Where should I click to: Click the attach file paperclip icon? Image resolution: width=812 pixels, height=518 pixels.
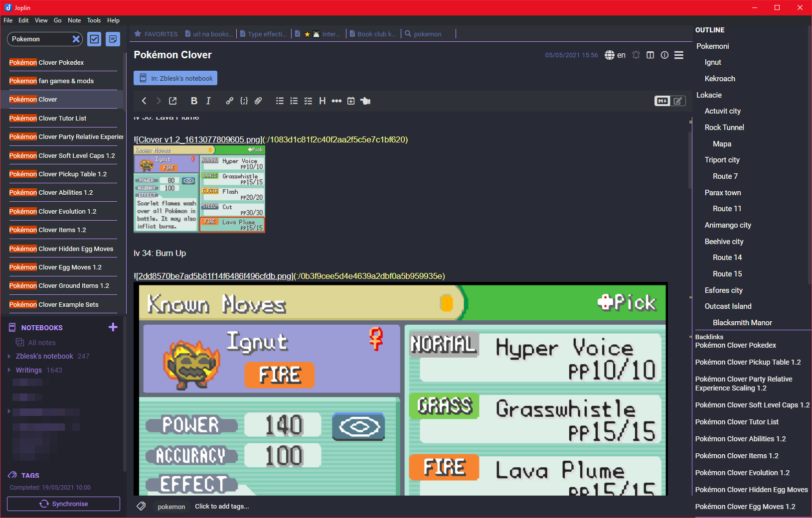coord(258,101)
